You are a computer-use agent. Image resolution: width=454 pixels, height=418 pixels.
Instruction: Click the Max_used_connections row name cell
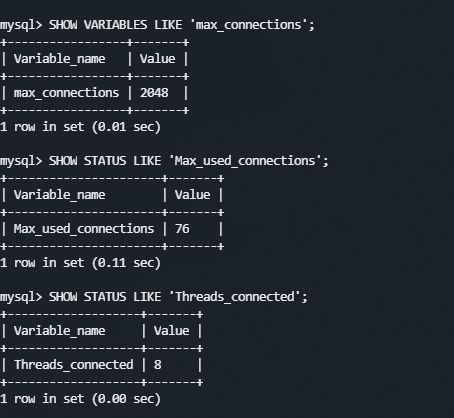[84, 229]
